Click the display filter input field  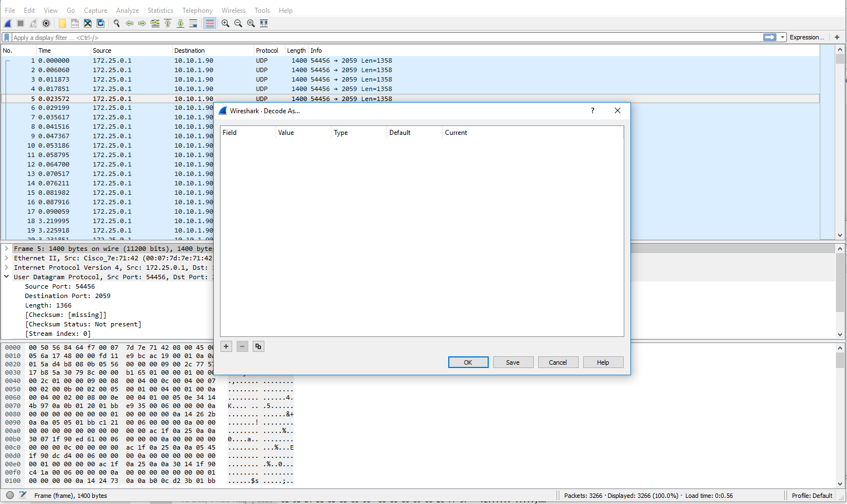click(387, 37)
